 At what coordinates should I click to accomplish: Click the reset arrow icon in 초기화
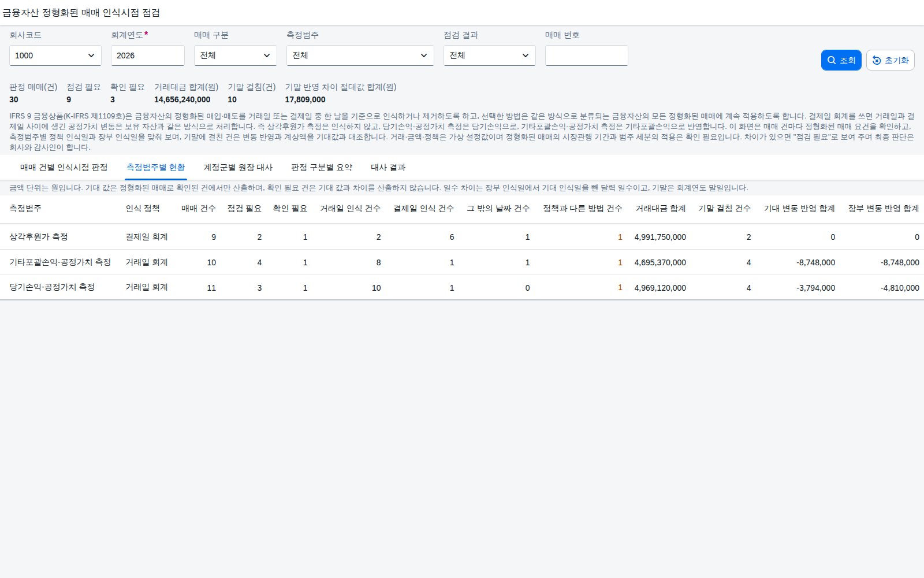tap(877, 60)
